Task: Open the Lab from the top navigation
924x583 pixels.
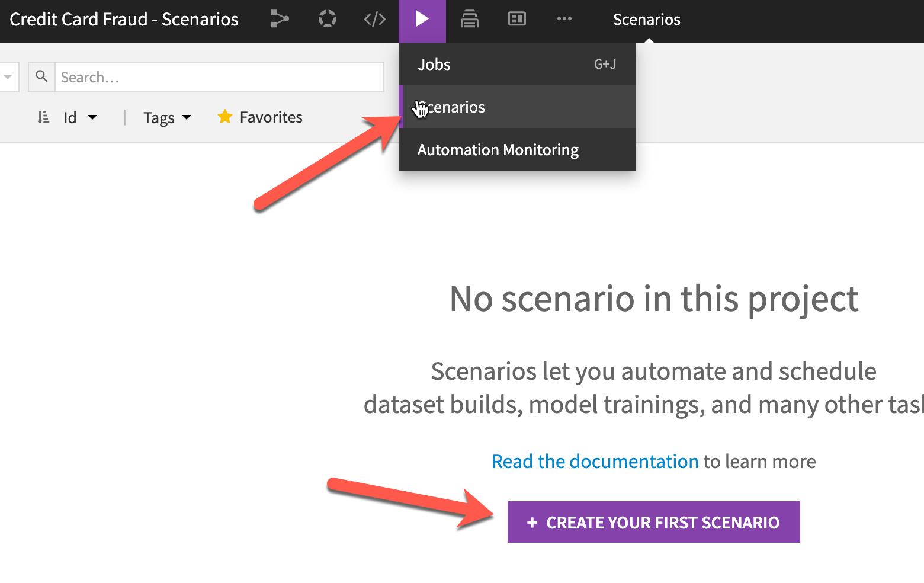Action: (327, 19)
